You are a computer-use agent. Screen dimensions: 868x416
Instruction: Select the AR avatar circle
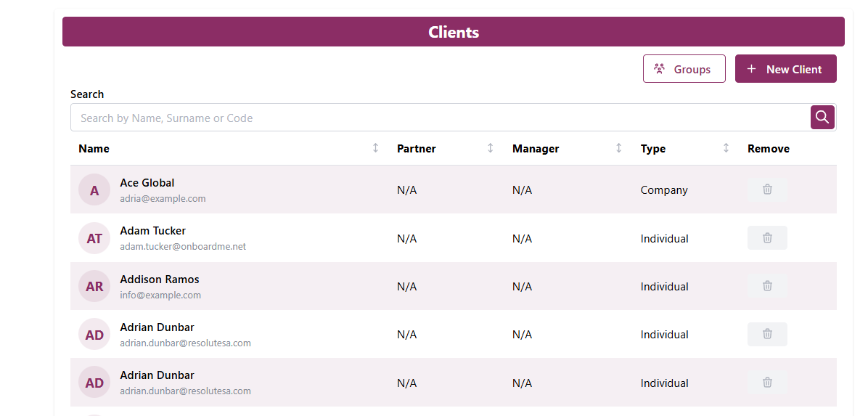[x=94, y=286]
